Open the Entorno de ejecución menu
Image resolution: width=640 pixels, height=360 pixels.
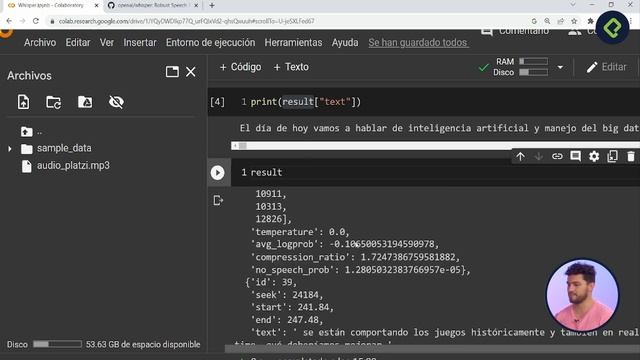coord(210,42)
